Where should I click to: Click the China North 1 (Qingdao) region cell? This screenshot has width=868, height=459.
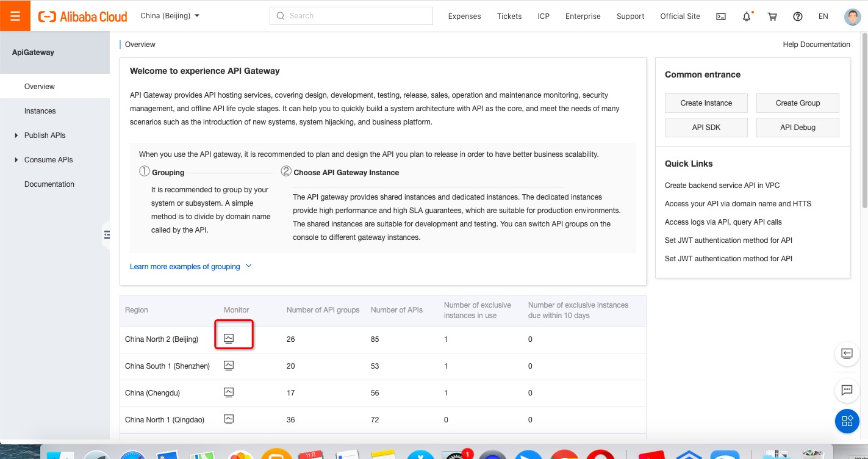pyautogui.click(x=165, y=420)
